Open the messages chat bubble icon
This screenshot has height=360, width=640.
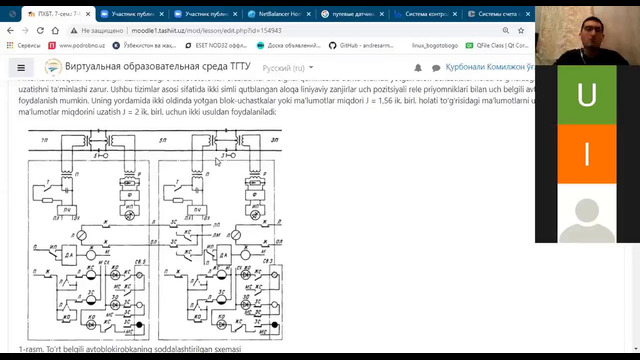point(436,68)
